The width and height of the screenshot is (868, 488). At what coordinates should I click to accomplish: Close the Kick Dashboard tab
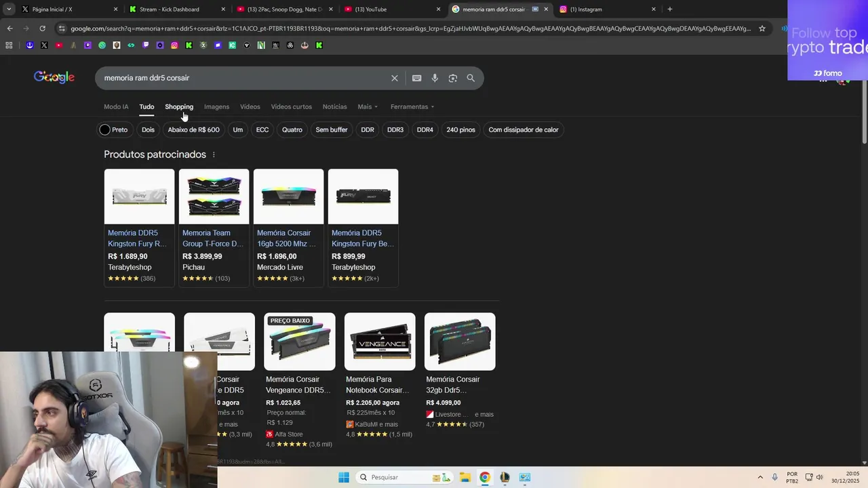pyautogui.click(x=224, y=9)
